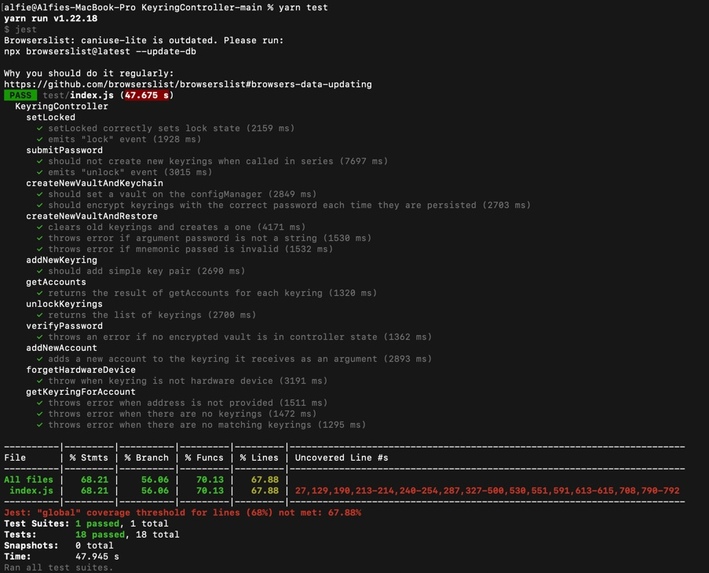Click the browserslist GitHub URL
This screenshot has height=573, width=709.
pos(188,84)
